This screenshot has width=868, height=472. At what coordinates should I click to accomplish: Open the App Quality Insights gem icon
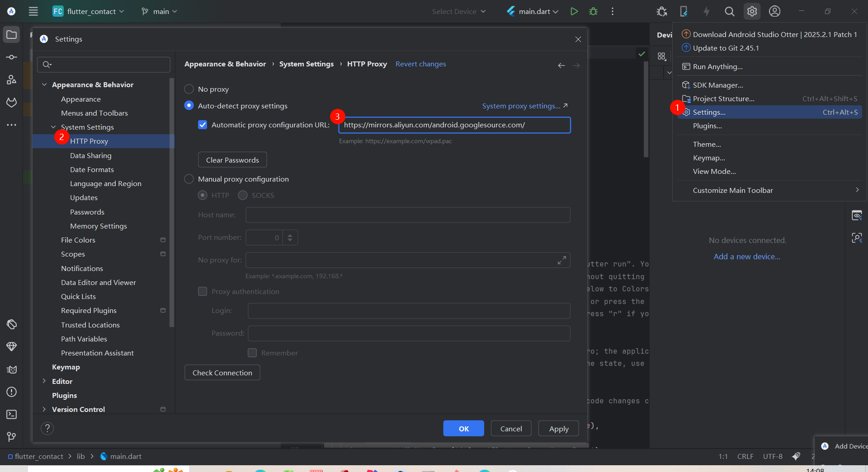coord(11,346)
